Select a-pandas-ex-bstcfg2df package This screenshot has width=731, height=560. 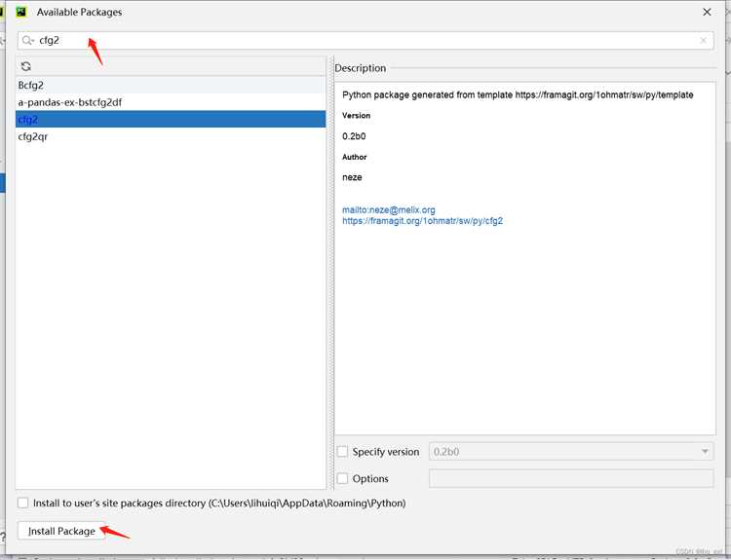pyautogui.click(x=171, y=102)
